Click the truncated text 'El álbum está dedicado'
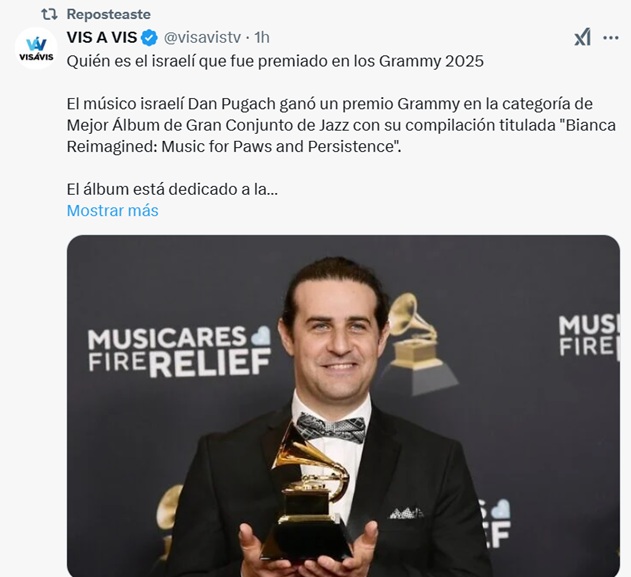 pos(172,189)
